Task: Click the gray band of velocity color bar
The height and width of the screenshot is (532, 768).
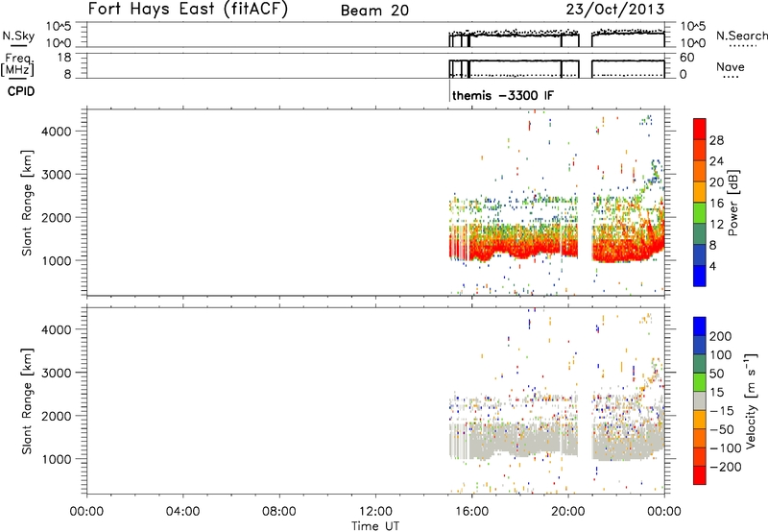Action: pos(700,400)
